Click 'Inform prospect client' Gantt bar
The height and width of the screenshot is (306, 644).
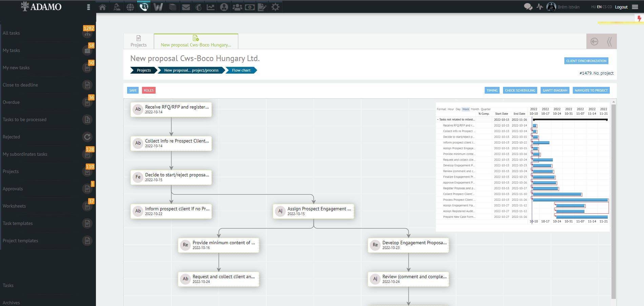pyautogui.click(x=541, y=142)
